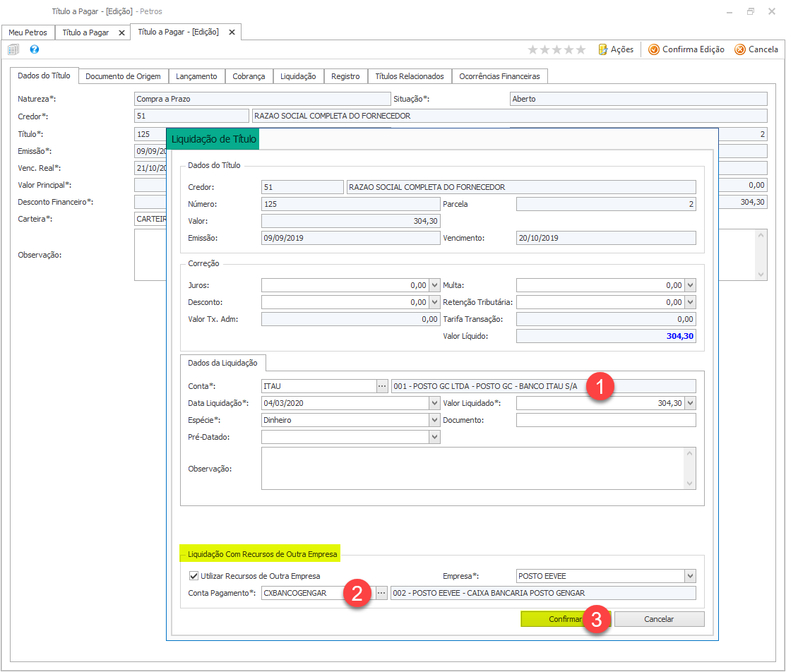The height and width of the screenshot is (672, 786).
Task: Open the Valor Liquidado dropdown arrow
Action: coord(690,403)
